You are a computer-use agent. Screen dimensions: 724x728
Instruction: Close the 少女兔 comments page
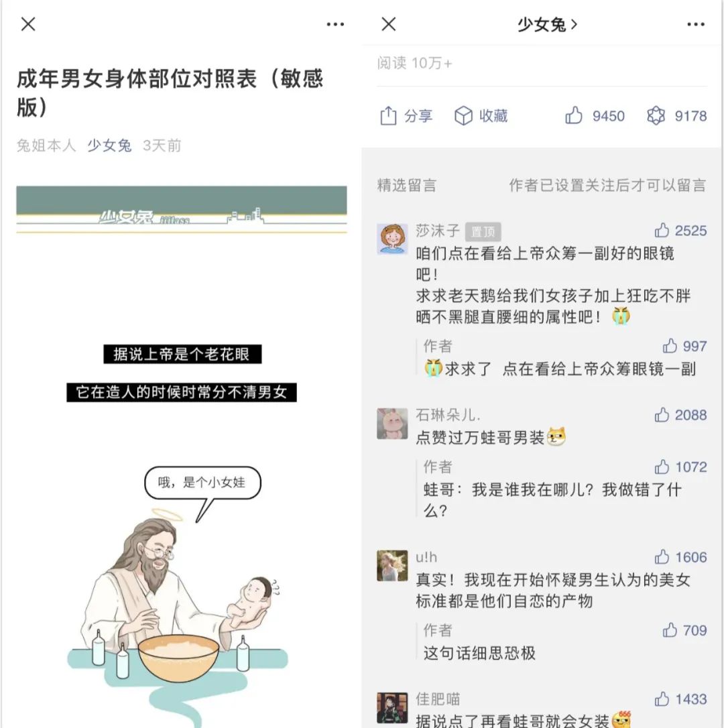(389, 24)
